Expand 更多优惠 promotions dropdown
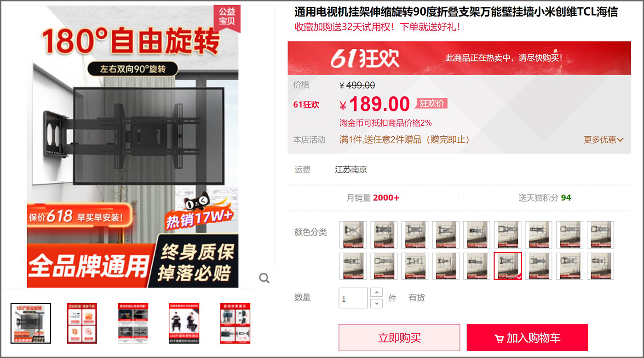The height and width of the screenshot is (358, 644). [x=604, y=139]
